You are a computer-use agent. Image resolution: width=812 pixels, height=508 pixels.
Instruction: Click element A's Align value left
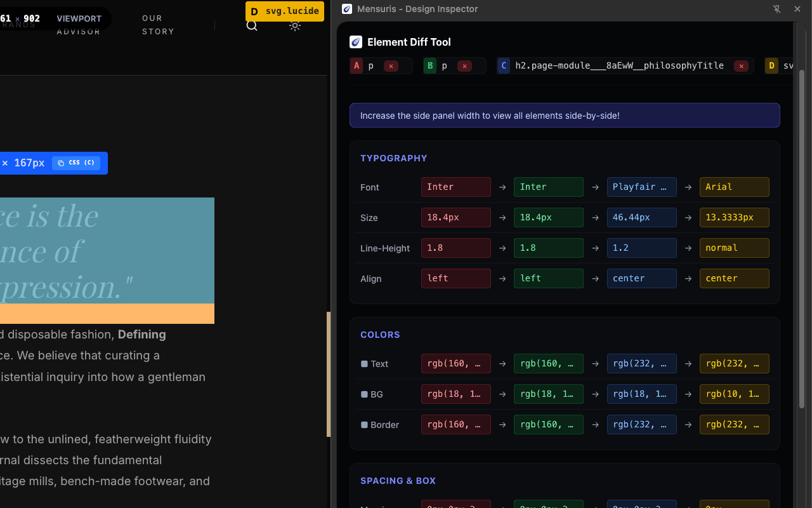(x=456, y=278)
